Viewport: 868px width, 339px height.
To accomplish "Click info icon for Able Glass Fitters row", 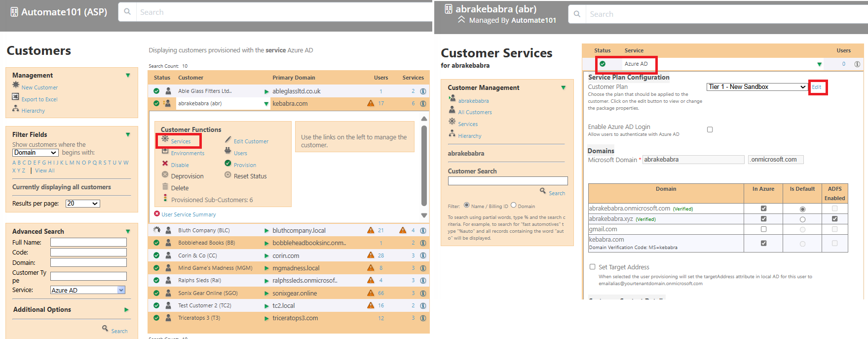I will click(423, 91).
